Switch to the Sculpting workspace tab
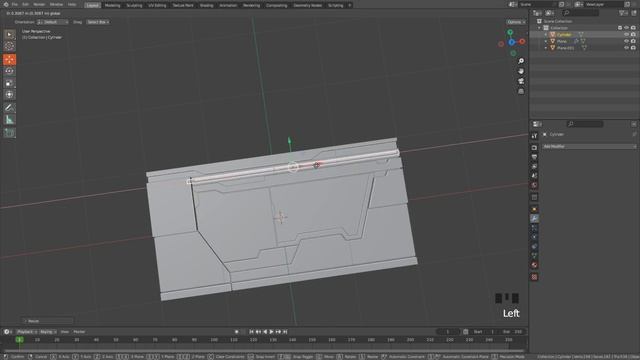This screenshot has width=640, height=360. 134,5
